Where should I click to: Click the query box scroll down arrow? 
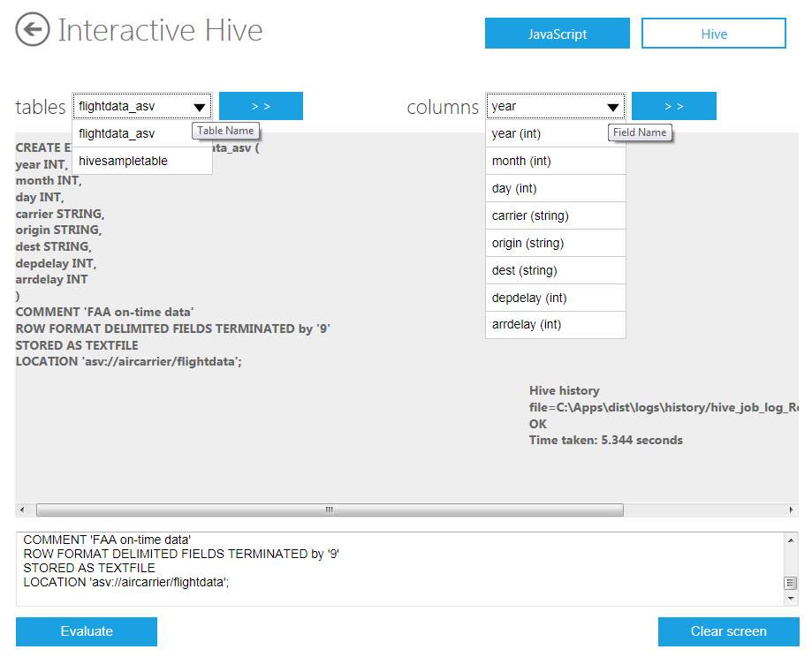(x=791, y=599)
